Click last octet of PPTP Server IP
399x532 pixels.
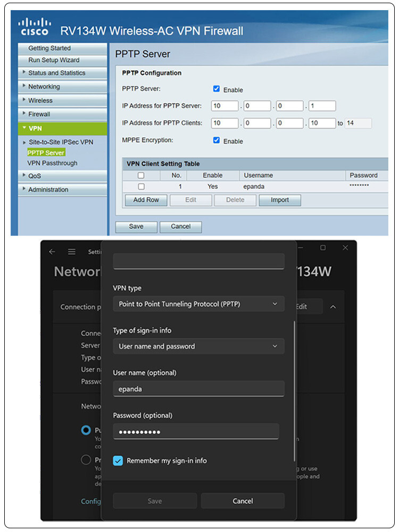point(322,106)
